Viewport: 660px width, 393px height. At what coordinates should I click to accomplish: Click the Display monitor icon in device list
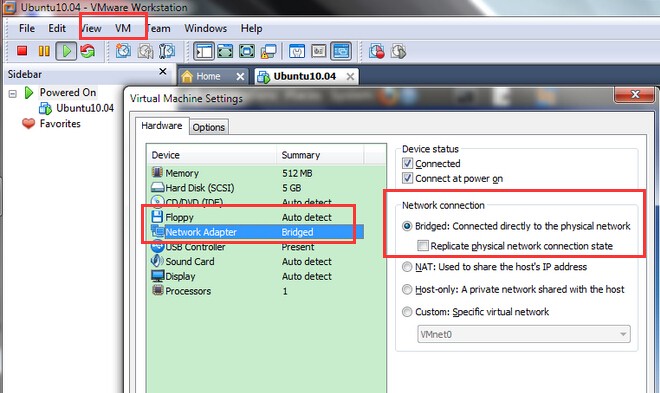pos(157,276)
